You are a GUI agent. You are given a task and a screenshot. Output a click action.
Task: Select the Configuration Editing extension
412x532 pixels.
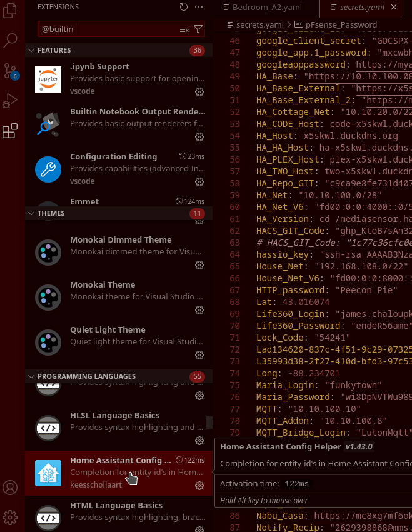point(119,169)
